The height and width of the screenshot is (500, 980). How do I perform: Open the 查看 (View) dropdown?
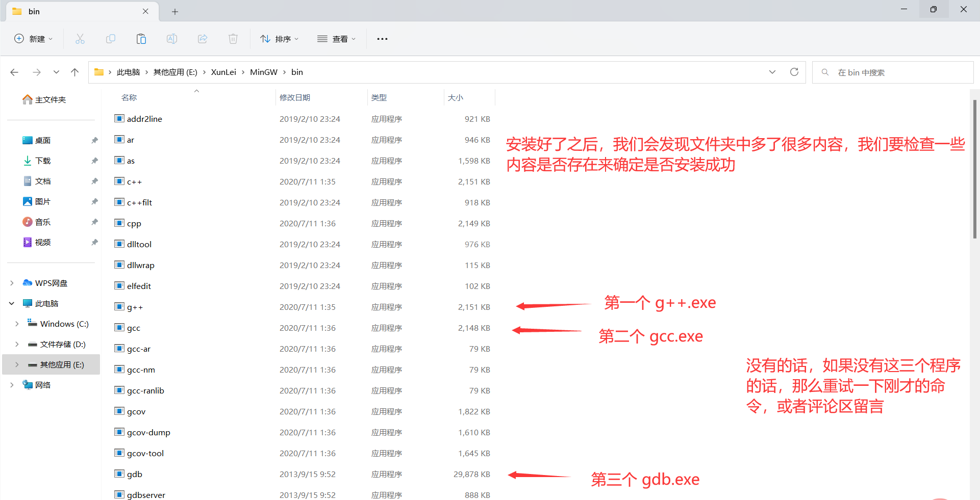point(336,39)
